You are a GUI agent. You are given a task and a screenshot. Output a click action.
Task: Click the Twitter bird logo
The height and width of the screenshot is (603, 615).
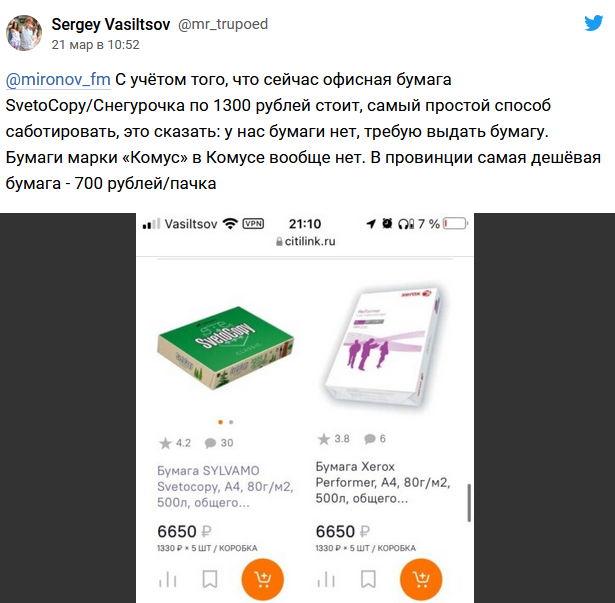tap(593, 23)
